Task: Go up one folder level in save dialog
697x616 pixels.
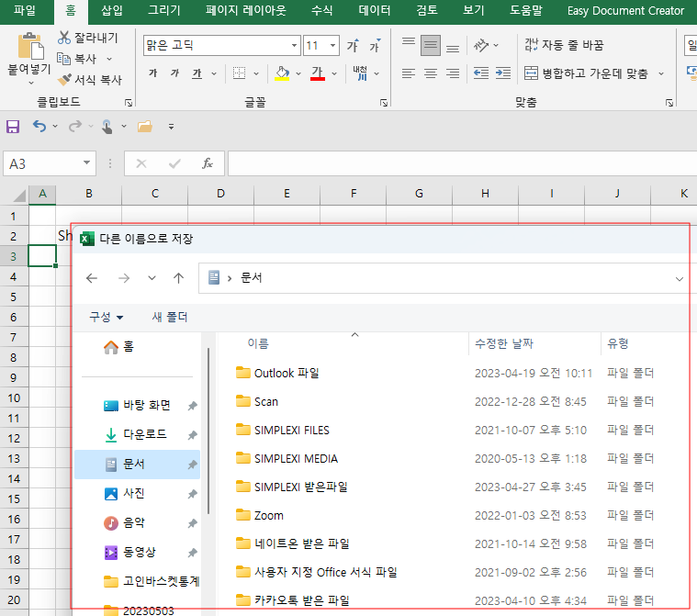Action: (178, 278)
